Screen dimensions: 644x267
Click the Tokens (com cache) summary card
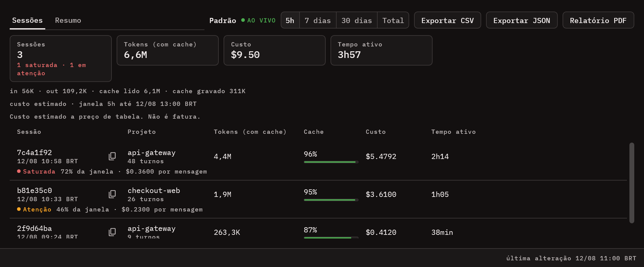(168, 50)
